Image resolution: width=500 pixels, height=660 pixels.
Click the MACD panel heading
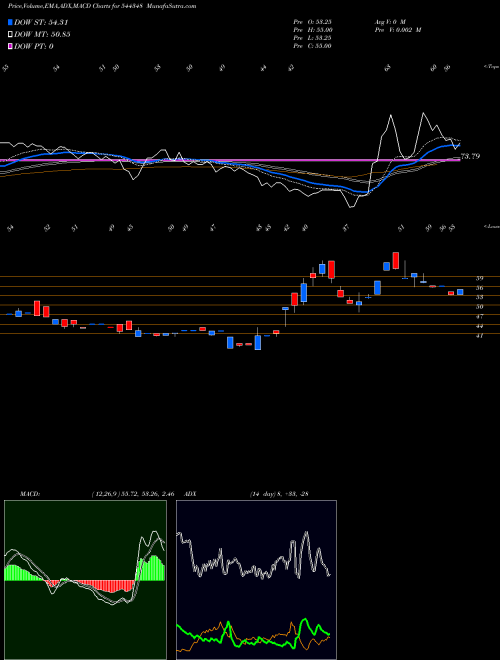pyautogui.click(x=30, y=493)
